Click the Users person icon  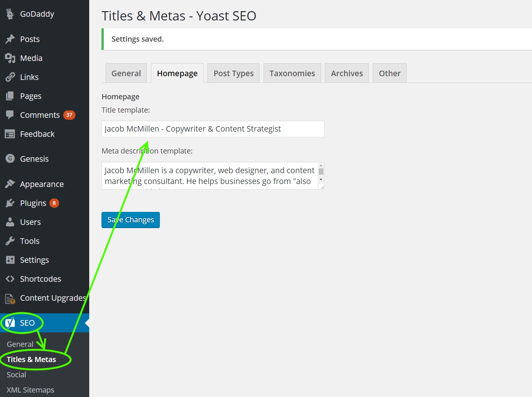[10, 222]
